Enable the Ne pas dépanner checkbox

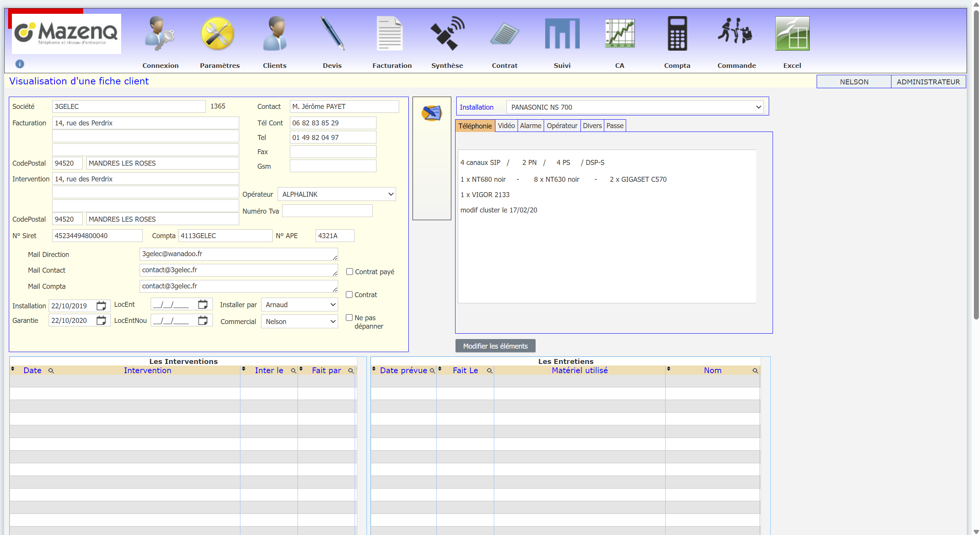pyautogui.click(x=349, y=318)
